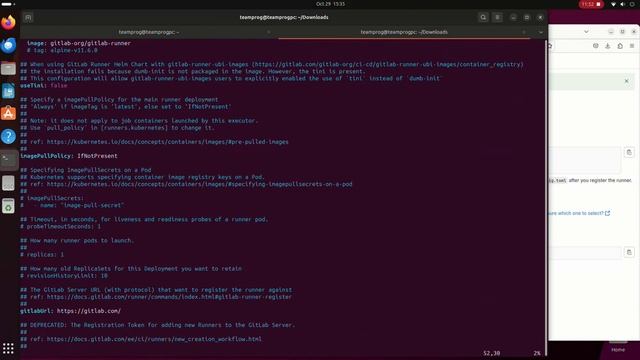Close the ~/Downloads terminal tab
This screenshot has height=360, width=640.
coord(524,32)
